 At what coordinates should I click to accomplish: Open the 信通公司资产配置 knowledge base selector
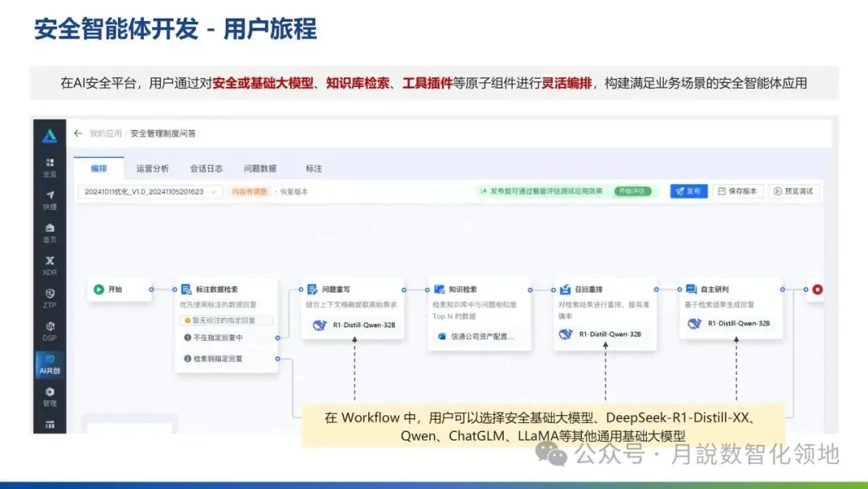(477, 336)
